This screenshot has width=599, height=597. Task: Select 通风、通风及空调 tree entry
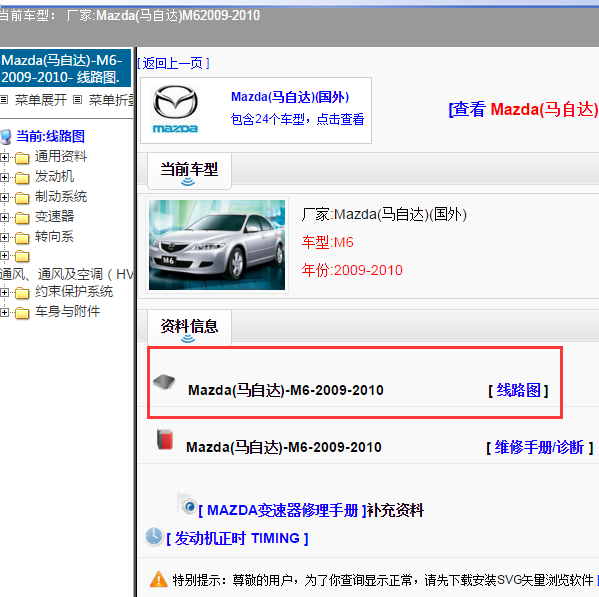click(x=66, y=274)
